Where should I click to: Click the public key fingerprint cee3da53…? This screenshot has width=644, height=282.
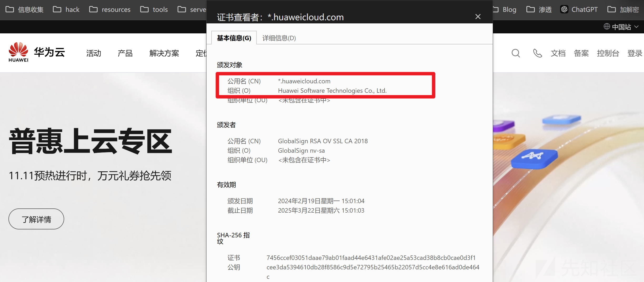tap(373, 272)
